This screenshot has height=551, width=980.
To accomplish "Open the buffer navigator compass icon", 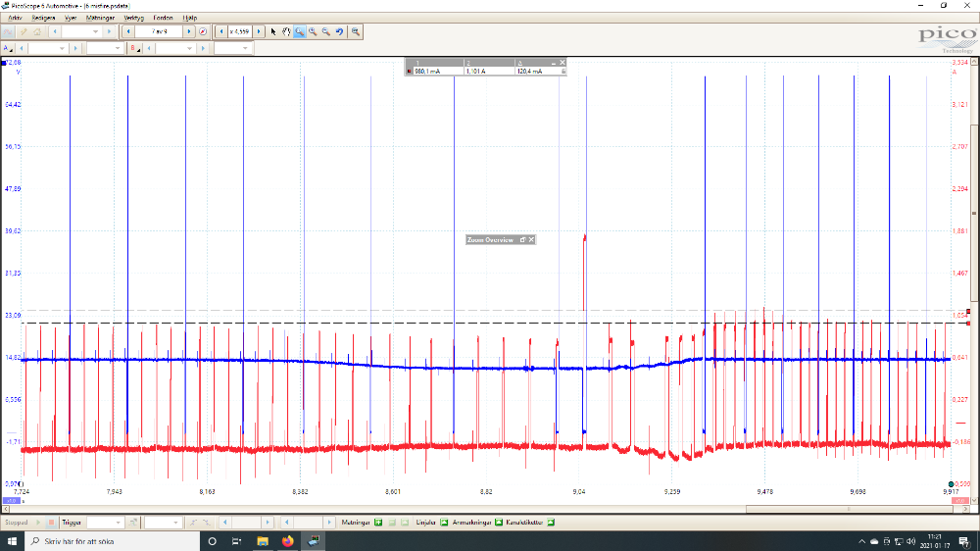I will coord(203,31).
